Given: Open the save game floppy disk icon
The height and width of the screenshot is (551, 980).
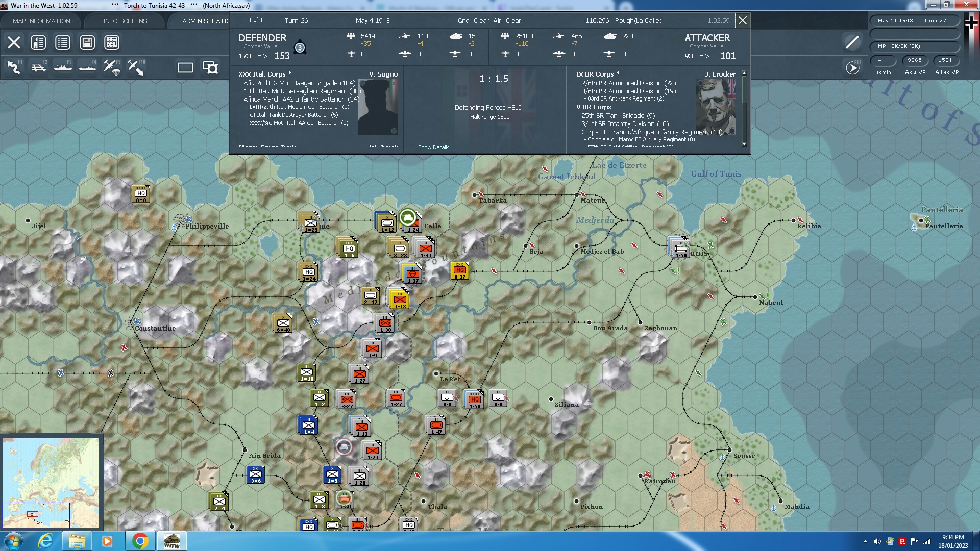Looking at the screenshot, I should (87, 42).
